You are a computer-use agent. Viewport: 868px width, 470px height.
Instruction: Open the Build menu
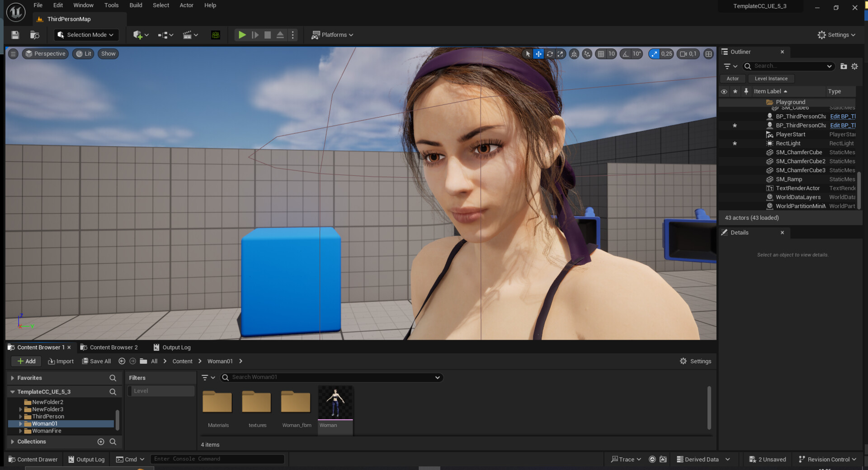(135, 5)
